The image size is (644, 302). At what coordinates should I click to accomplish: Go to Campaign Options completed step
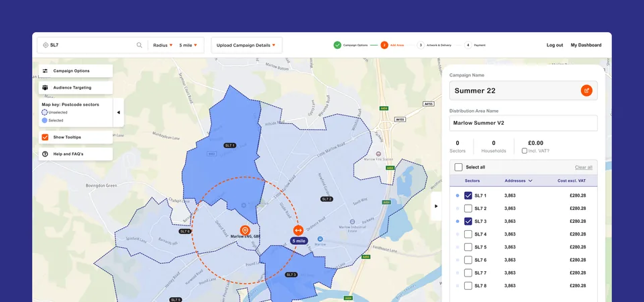pos(350,45)
